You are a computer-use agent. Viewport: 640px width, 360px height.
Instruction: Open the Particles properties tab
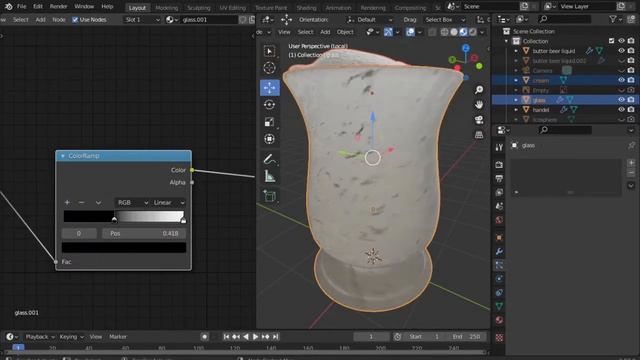pyautogui.click(x=499, y=265)
